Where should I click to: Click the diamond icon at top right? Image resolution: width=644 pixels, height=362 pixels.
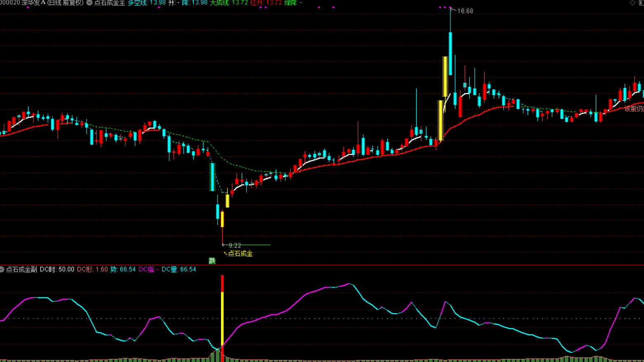(x=632, y=3)
